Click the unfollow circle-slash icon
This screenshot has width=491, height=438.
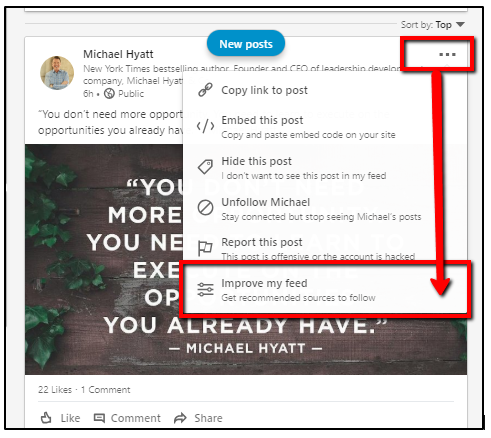(205, 208)
